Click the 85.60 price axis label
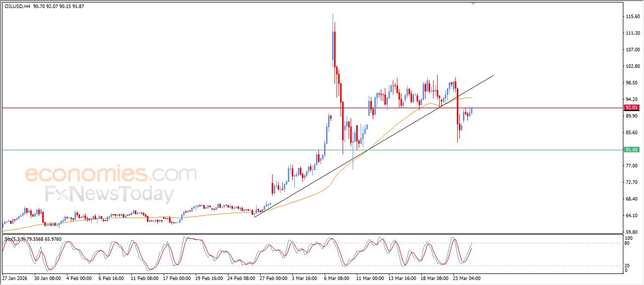Screen dimensions: 644x285 [x=632, y=133]
